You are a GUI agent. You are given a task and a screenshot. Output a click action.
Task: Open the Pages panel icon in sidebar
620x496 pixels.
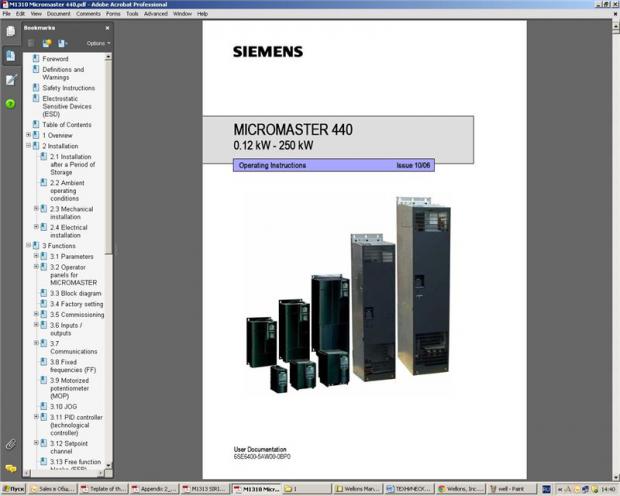10,31
